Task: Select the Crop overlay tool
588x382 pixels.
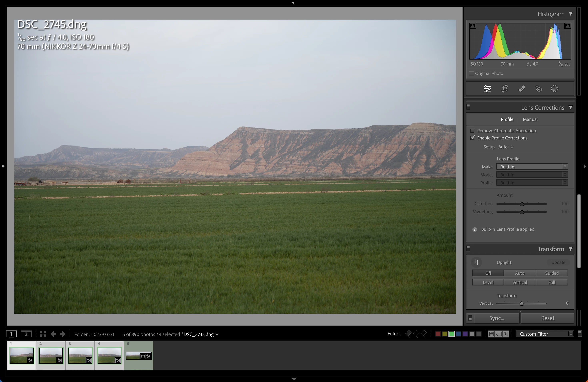Action: tap(505, 89)
